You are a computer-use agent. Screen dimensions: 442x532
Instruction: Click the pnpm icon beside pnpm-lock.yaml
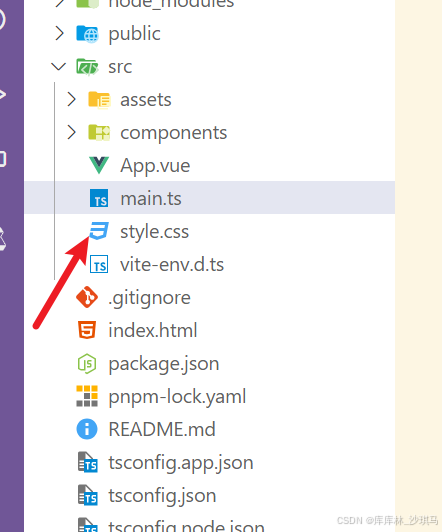click(x=87, y=396)
